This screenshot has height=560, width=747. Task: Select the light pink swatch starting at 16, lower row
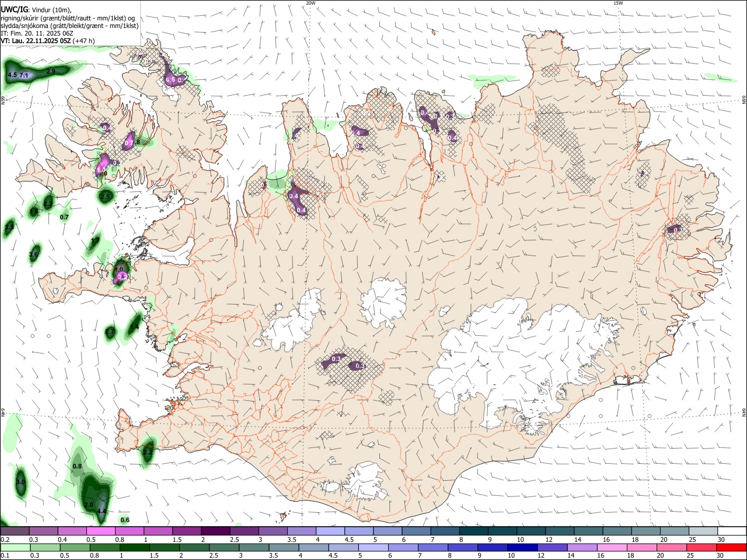click(612, 547)
